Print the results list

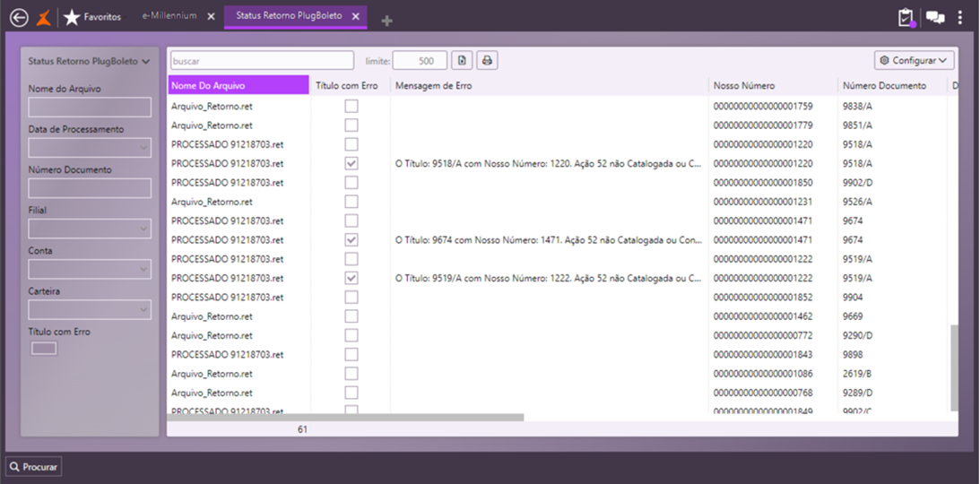[x=488, y=61]
